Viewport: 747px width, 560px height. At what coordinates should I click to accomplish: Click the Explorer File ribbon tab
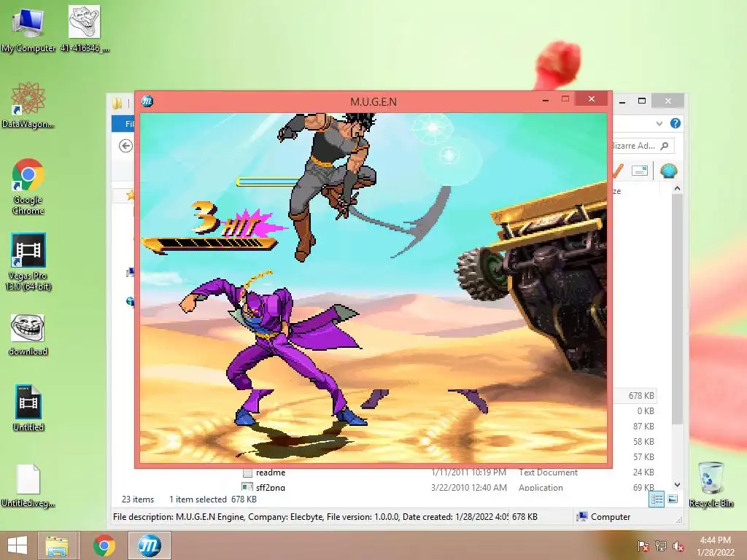(x=123, y=124)
